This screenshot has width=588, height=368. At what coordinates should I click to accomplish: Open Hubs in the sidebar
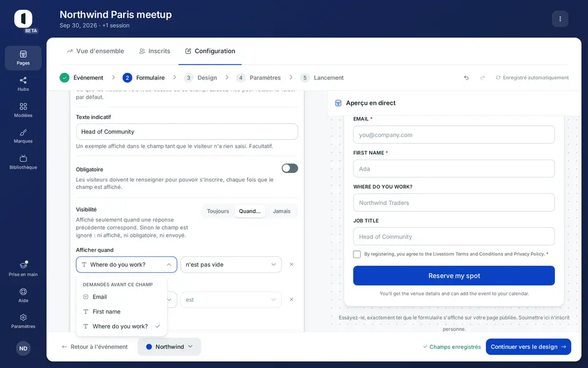(23, 84)
